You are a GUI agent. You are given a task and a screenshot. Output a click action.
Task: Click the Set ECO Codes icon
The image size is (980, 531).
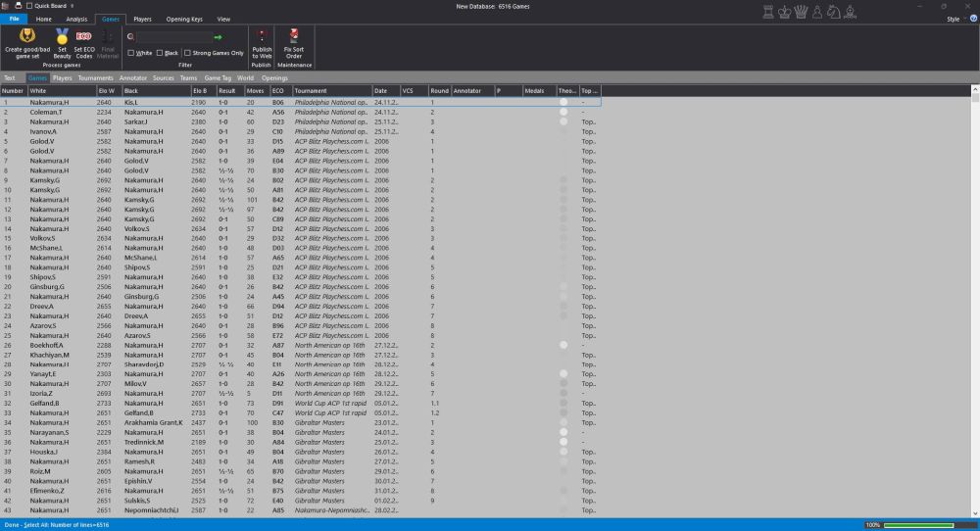coord(84,36)
